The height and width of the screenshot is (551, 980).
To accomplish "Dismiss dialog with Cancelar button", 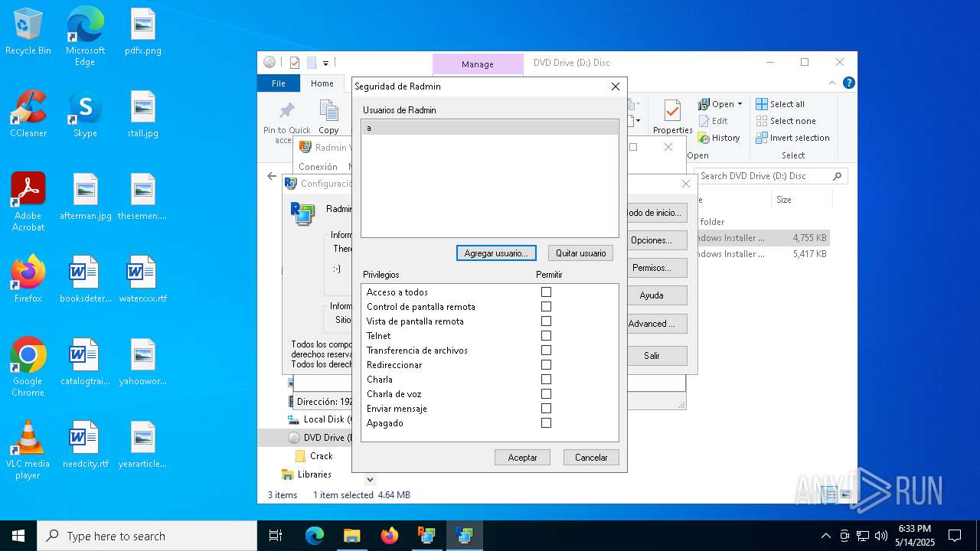I will tap(591, 458).
